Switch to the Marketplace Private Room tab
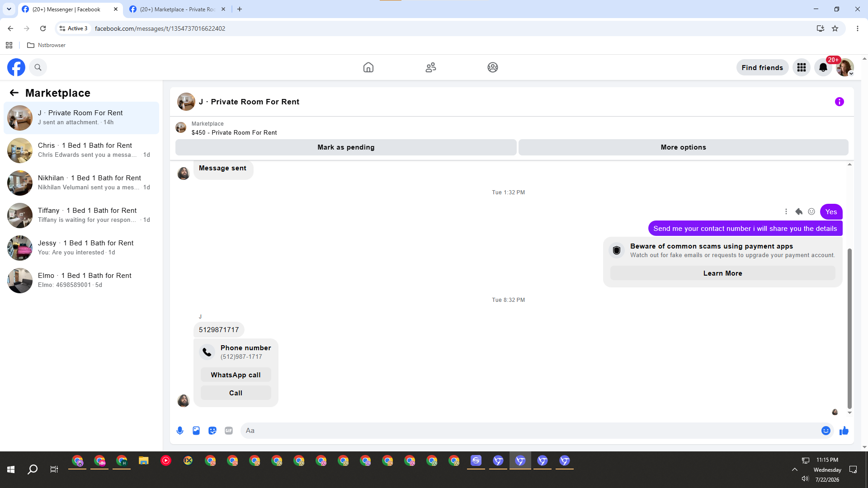The image size is (868, 488). tap(177, 9)
